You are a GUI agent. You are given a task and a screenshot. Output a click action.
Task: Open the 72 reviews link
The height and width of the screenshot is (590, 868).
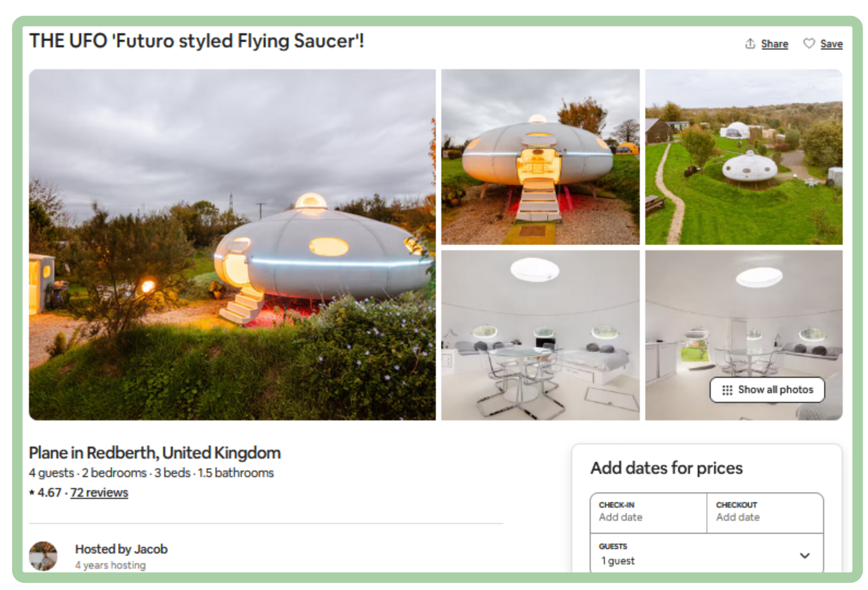pos(99,493)
